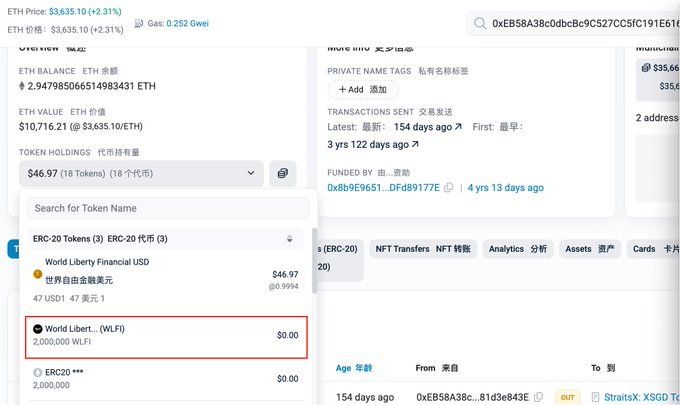Viewport: 680px width, 405px height.
Task: Copy the From address in transaction row
Action: [538, 397]
